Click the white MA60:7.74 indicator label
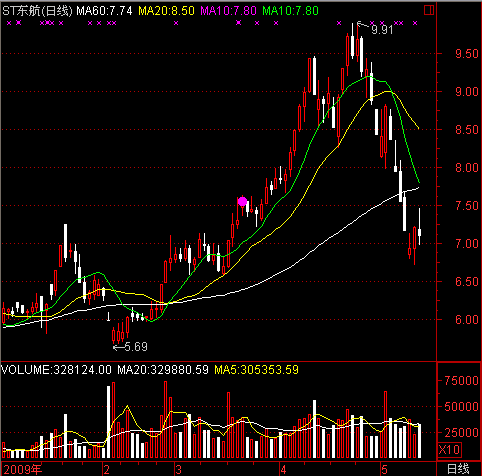This screenshot has width=482, height=476. 104,11
